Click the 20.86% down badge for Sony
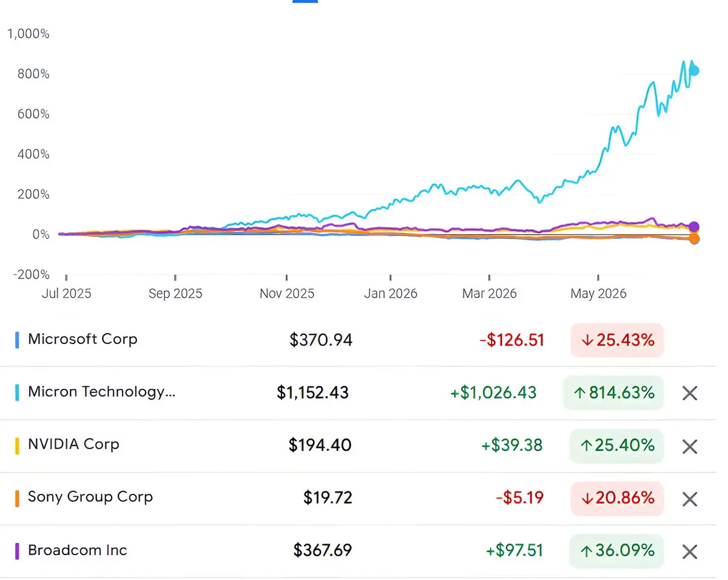This screenshot has height=580, width=728. [x=617, y=499]
